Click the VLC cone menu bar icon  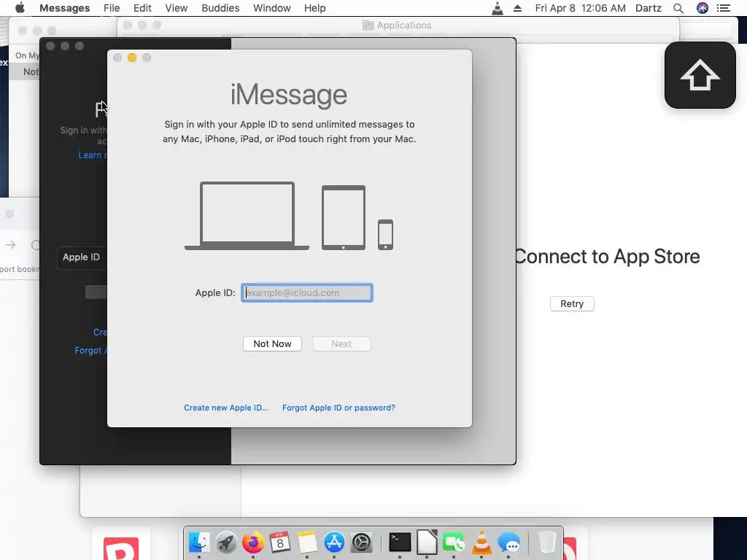tap(498, 8)
